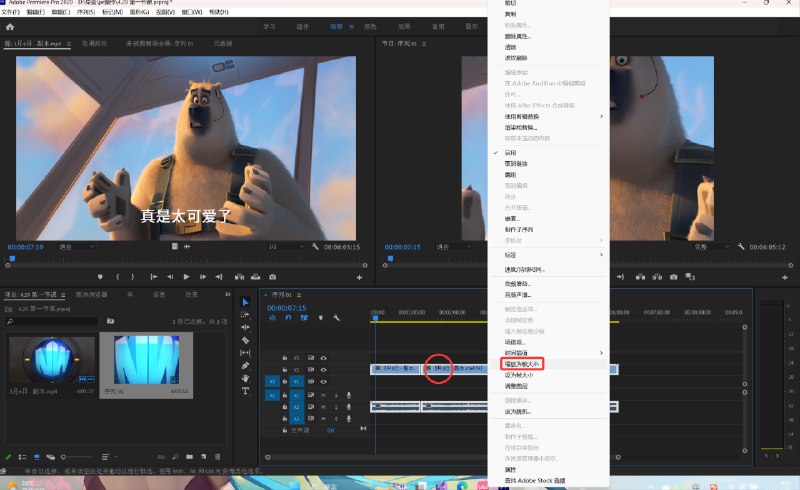Click 速度/持续时间 menu entry

pos(532,269)
